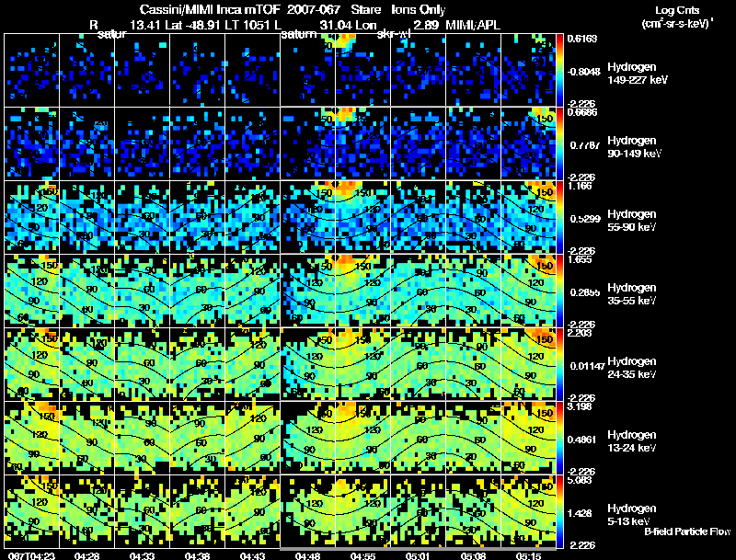This screenshot has width=736, height=560.
Task: Click the '04:48' time label
Action: tap(307, 555)
